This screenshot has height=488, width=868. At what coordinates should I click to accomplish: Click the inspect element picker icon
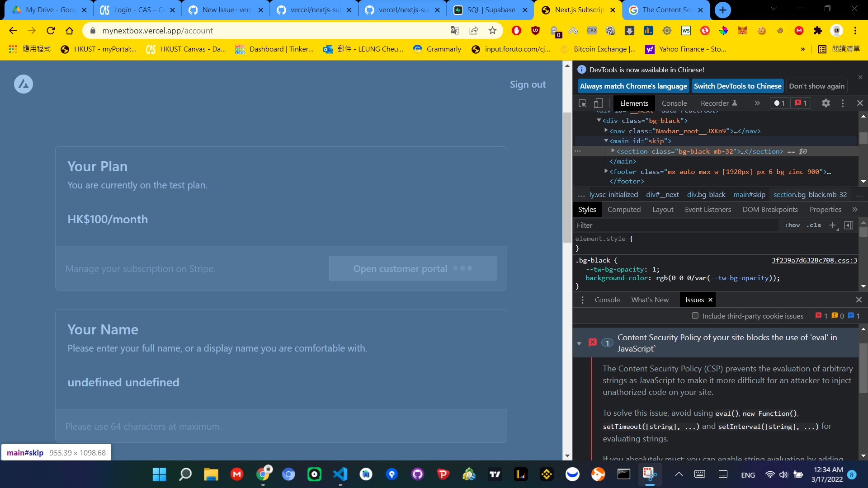tap(583, 103)
